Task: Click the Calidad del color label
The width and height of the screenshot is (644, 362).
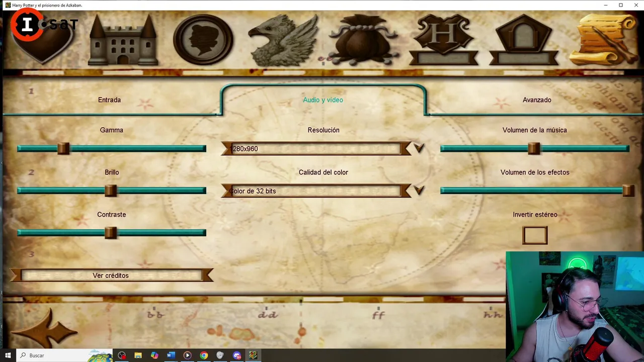Action: point(324,172)
